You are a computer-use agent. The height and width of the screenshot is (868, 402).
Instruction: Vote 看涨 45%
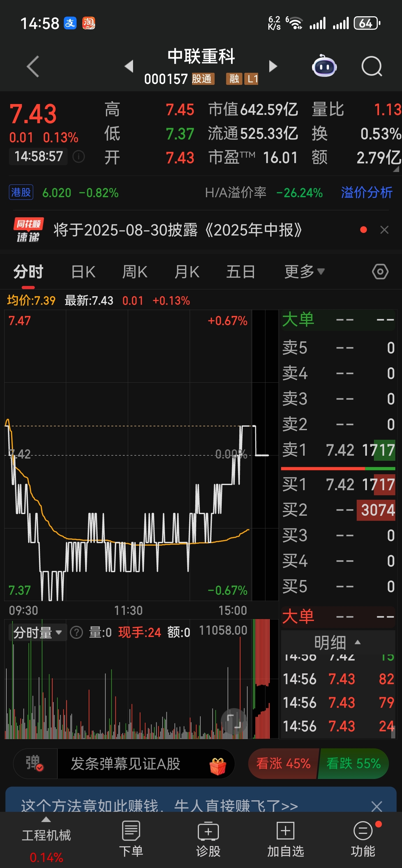pyautogui.click(x=283, y=764)
